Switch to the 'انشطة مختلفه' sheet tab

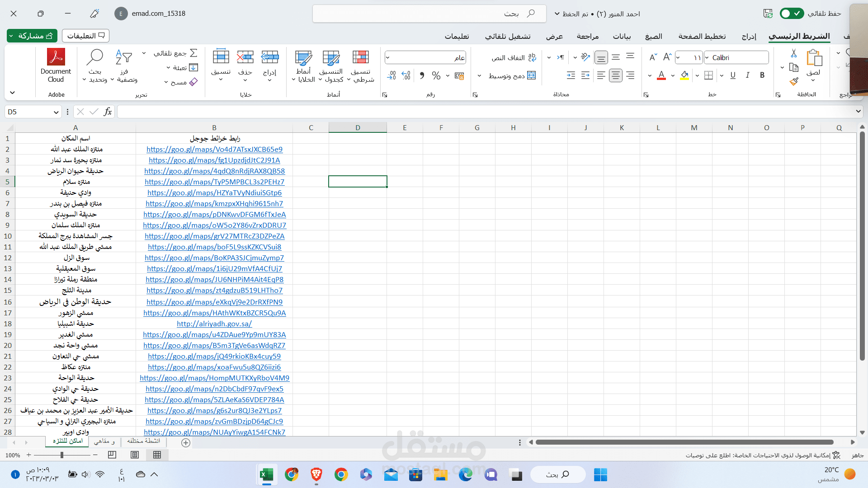point(143,441)
